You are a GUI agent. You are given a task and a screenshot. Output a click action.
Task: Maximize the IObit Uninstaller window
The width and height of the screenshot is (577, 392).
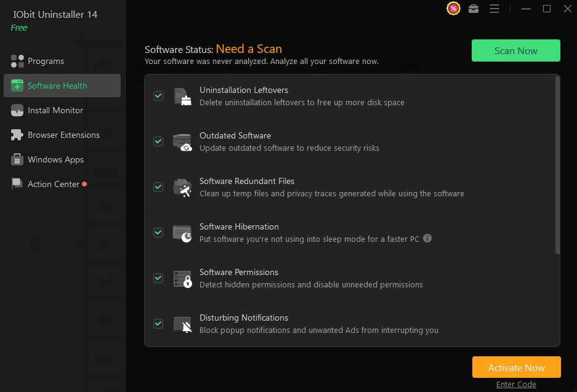click(547, 9)
